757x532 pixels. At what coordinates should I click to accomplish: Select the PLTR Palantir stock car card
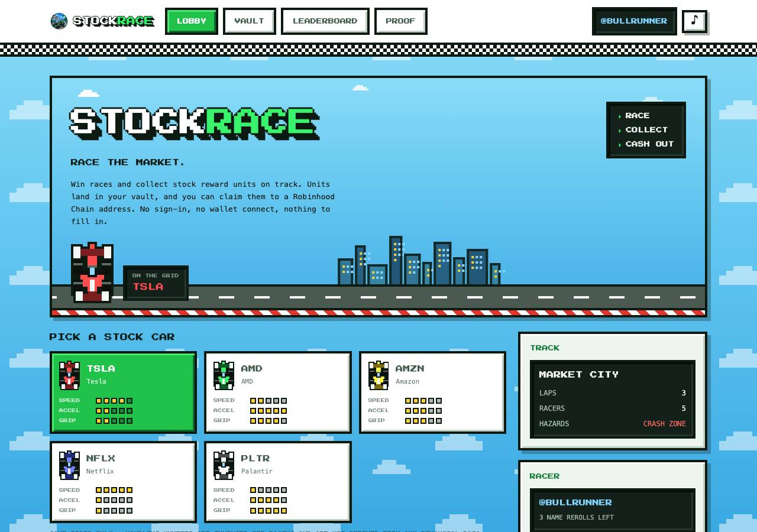278,482
